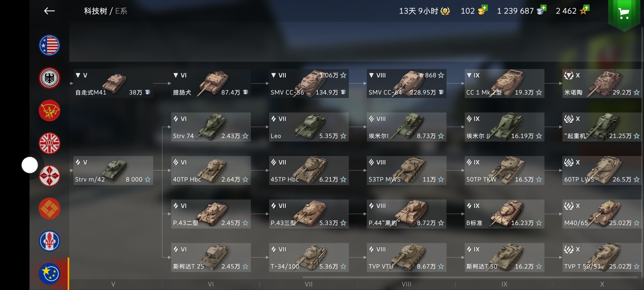Image resolution: width=644 pixels, height=290 pixels.
Task: Open the 60TP LWS tank card
Action: pyautogui.click(x=602, y=171)
